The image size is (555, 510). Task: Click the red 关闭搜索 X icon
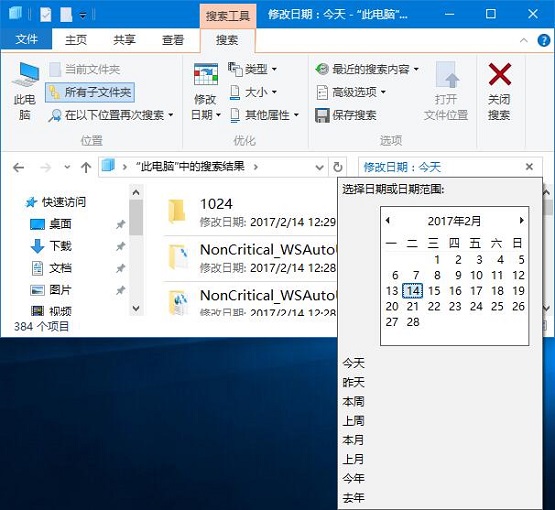(x=499, y=74)
